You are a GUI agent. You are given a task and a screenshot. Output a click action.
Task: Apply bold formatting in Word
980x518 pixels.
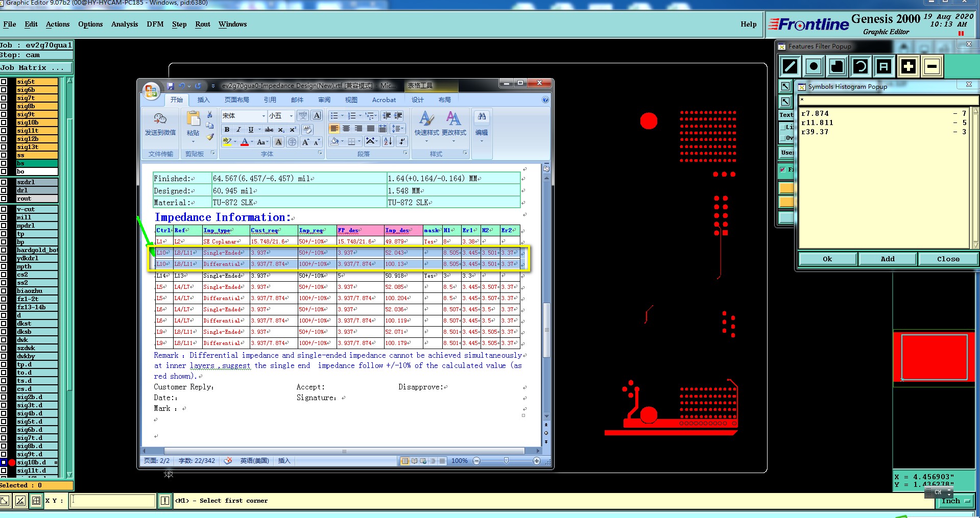coord(227,130)
